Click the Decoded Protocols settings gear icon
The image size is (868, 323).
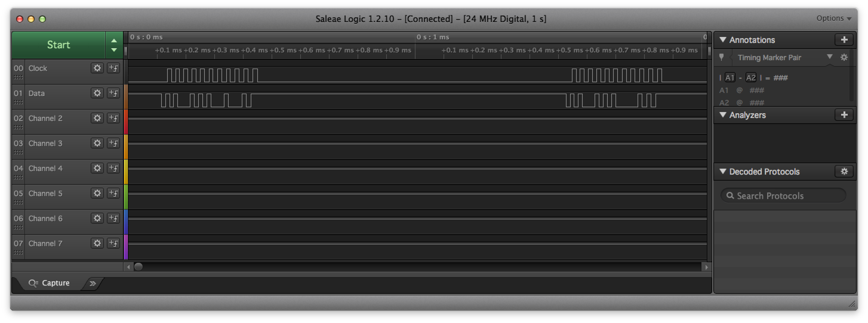(845, 171)
